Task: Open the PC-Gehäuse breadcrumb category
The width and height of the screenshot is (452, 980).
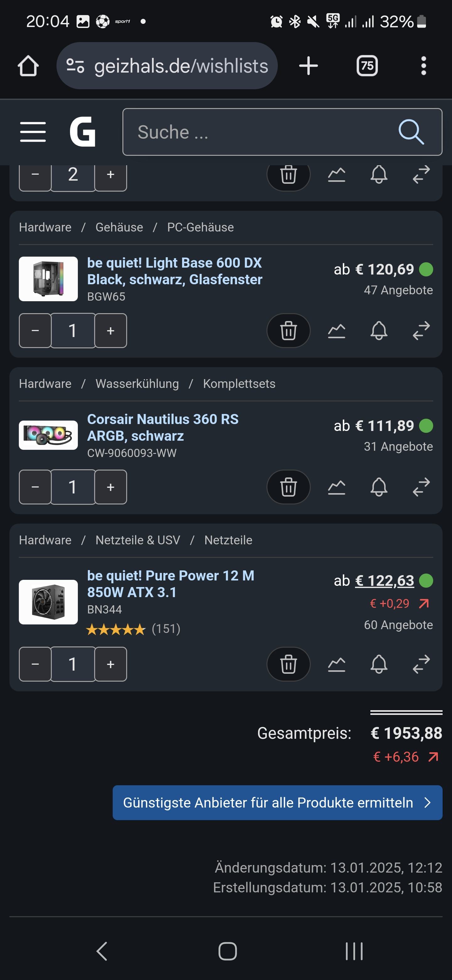Action: (x=200, y=227)
